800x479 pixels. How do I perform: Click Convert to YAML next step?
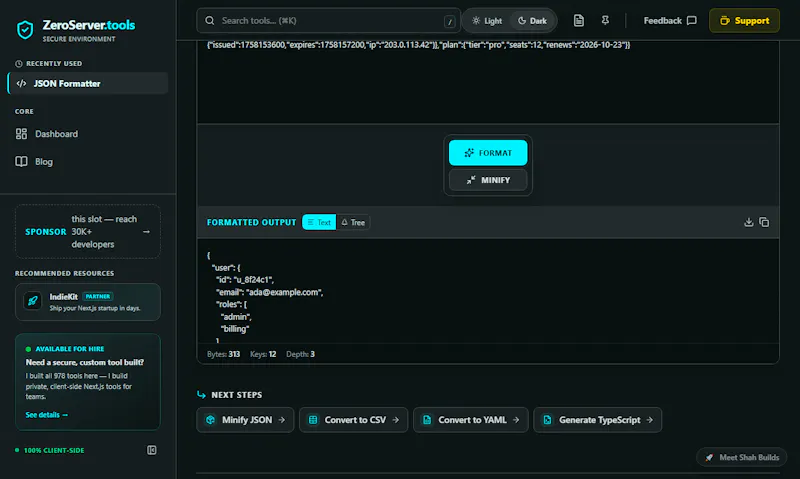pos(470,420)
